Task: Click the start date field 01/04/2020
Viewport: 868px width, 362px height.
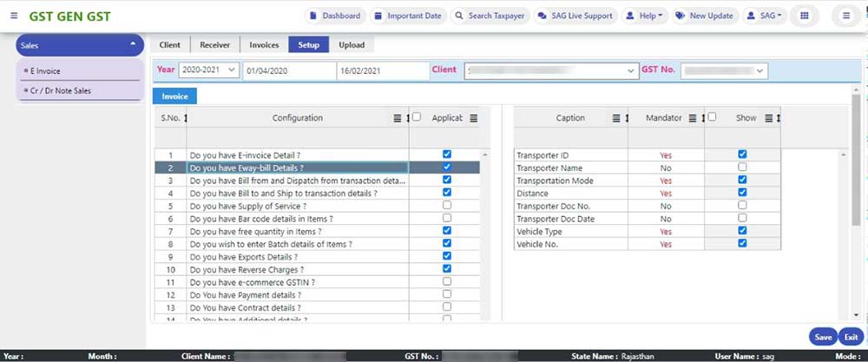Action: pyautogui.click(x=288, y=70)
